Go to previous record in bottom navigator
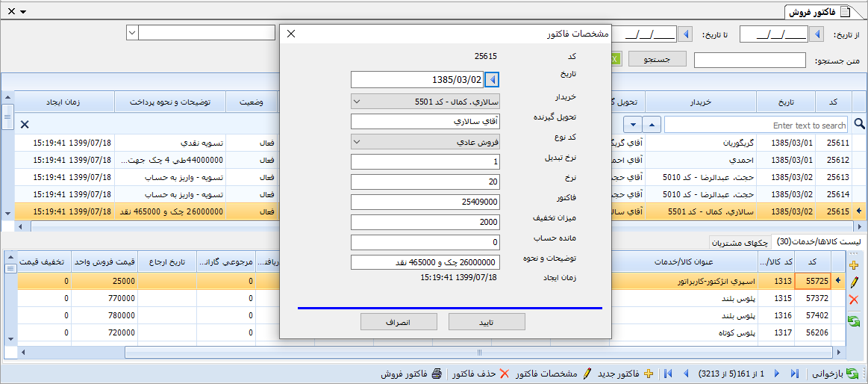 point(687,374)
